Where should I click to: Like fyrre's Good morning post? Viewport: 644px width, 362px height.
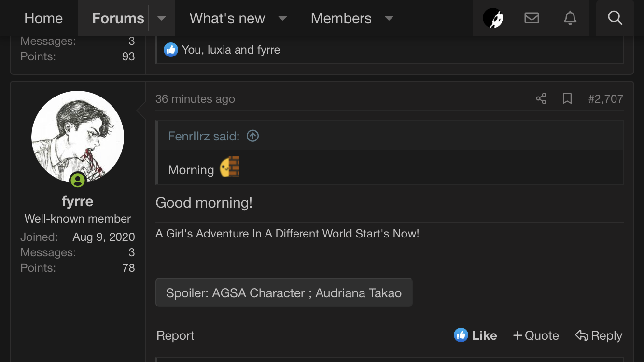coord(476,335)
